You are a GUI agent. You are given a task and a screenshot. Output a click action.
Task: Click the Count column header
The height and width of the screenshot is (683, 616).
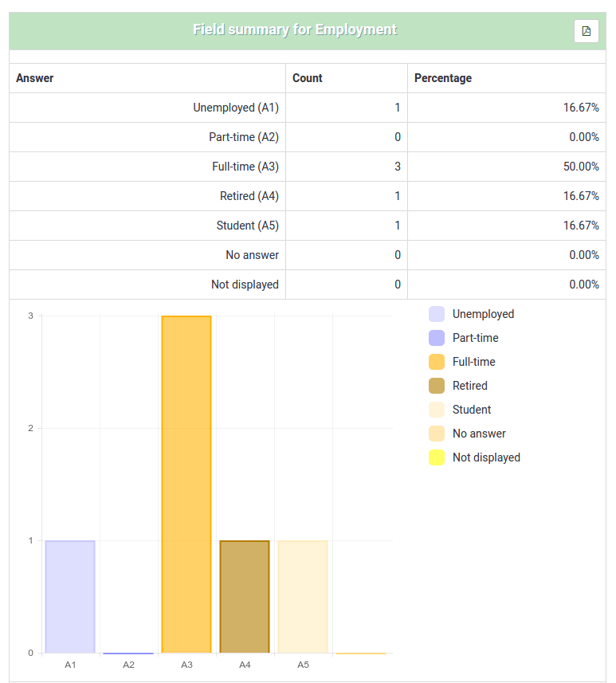(308, 78)
